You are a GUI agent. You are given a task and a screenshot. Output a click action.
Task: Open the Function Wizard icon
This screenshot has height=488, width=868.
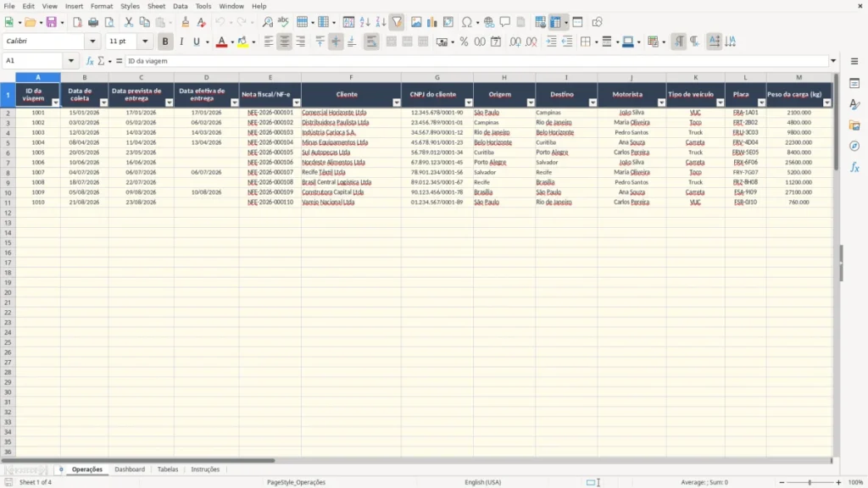coord(90,61)
